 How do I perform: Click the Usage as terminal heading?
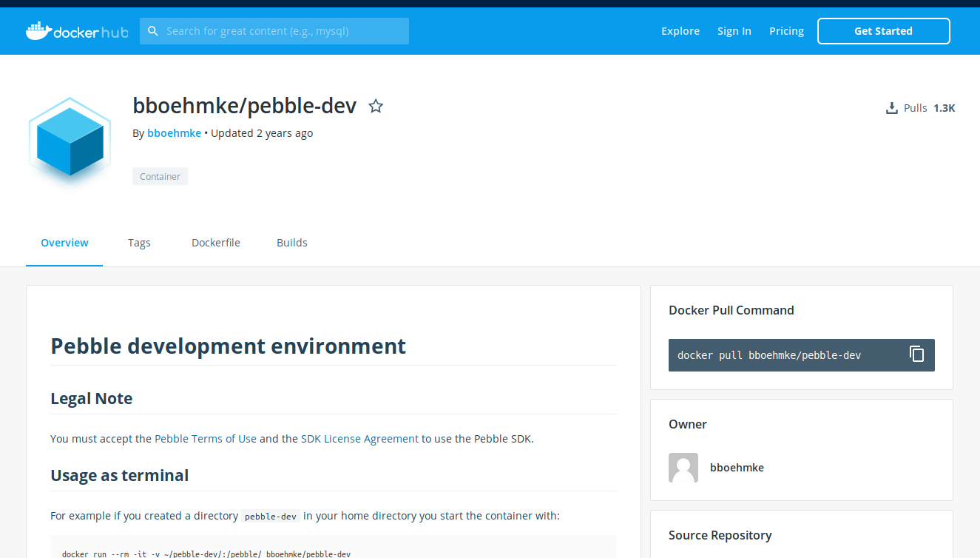(120, 475)
